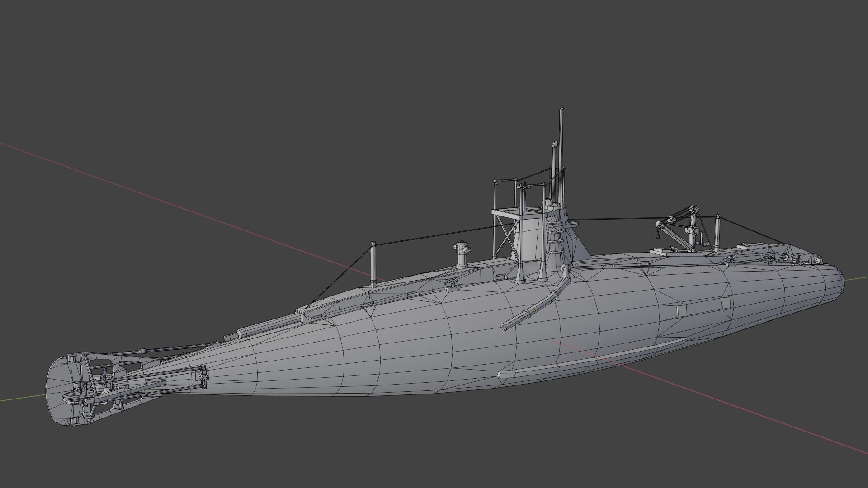Select the aft stanchion post on deck
868x488 pixels.
click(x=373, y=265)
